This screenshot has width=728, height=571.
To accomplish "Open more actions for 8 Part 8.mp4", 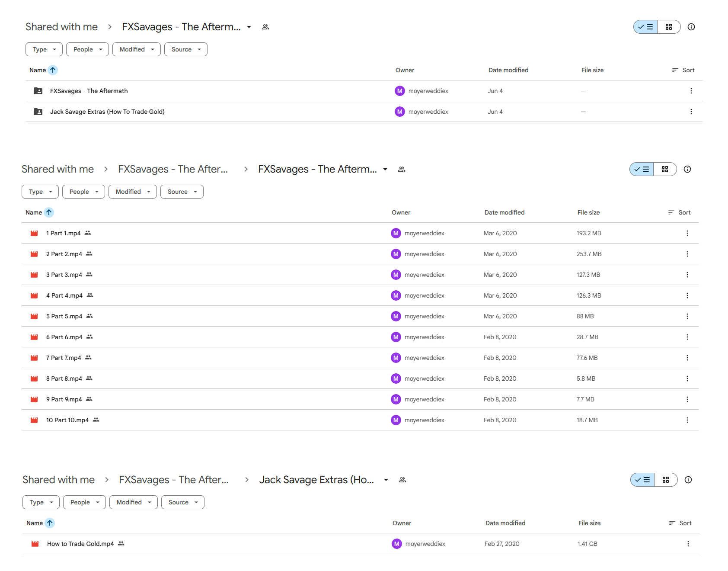I will pos(687,379).
